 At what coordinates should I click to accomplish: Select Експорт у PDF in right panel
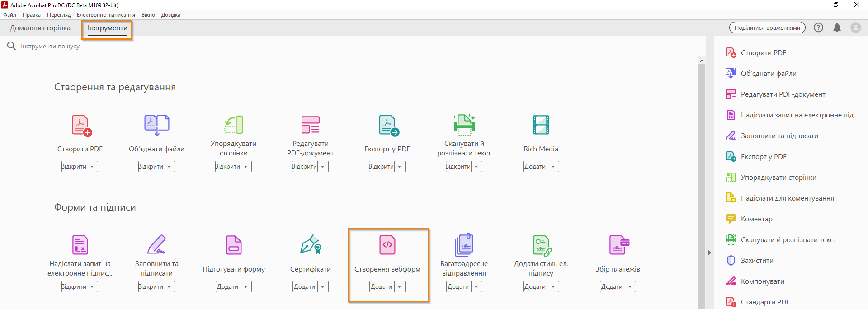tap(756, 156)
